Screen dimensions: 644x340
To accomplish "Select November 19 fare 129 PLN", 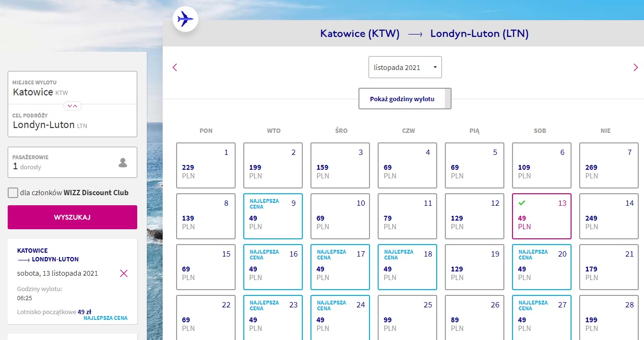I will click(x=475, y=267).
